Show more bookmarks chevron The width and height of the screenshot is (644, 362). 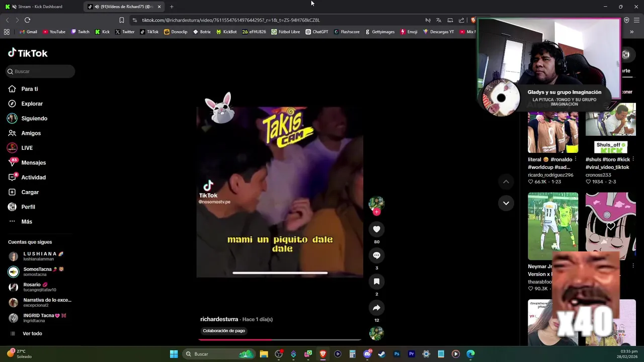point(631,32)
